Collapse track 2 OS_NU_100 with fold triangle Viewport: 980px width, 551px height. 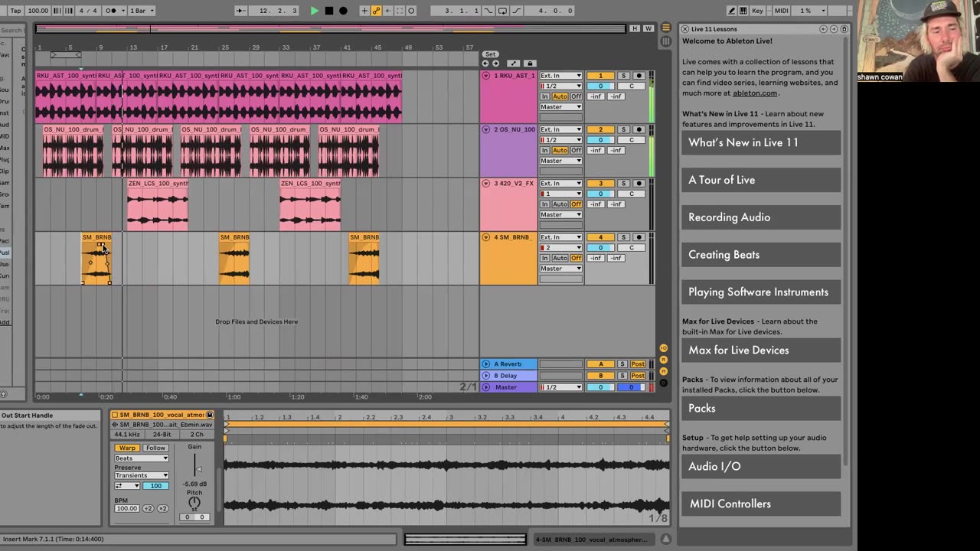(x=486, y=130)
